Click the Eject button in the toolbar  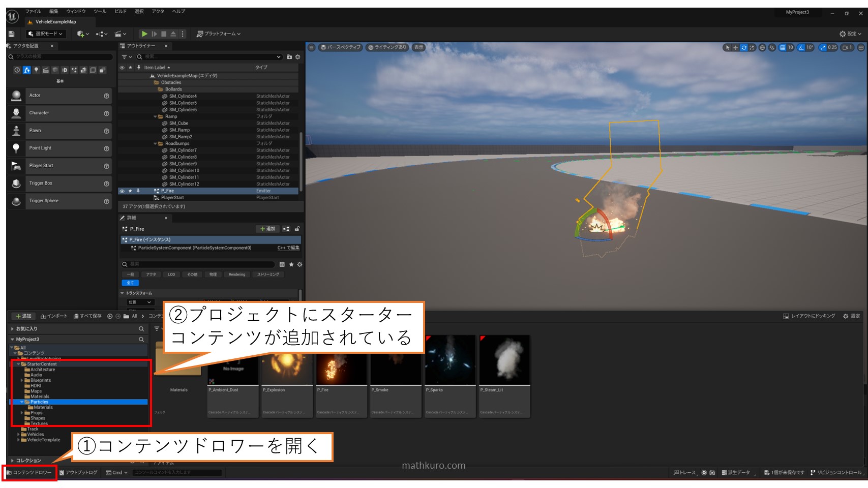pyautogui.click(x=173, y=34)
